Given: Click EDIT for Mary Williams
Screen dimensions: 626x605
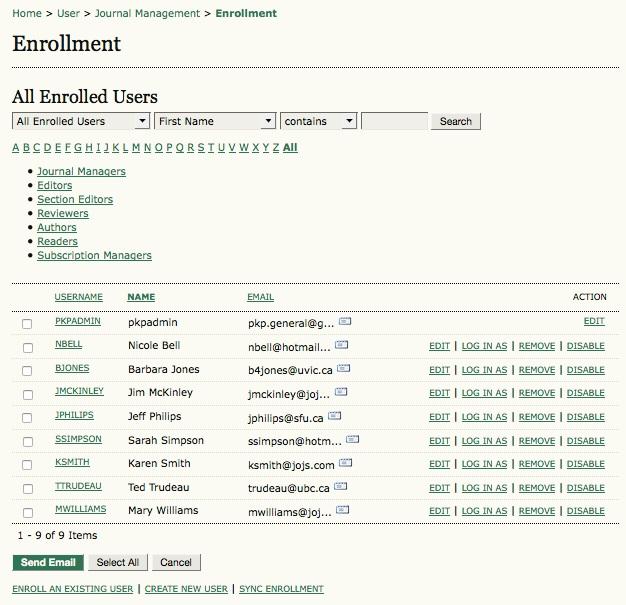Looking at the screenshot, I should [x=440, y=511].
